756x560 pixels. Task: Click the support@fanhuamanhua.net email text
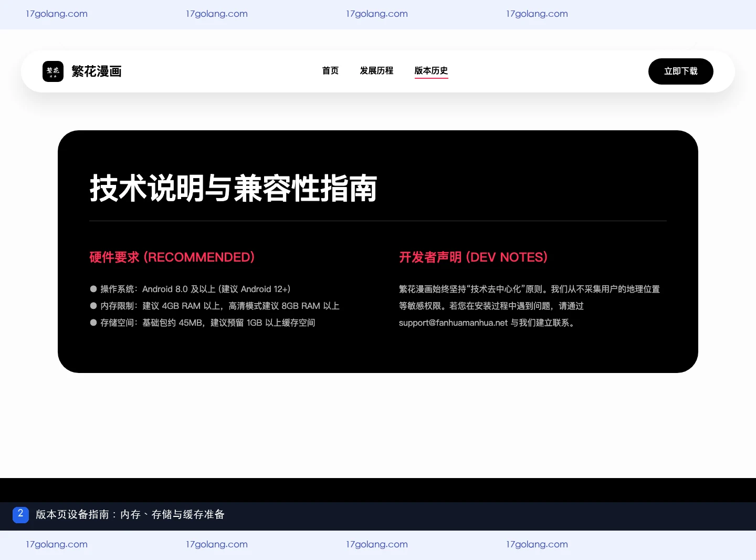453,323
